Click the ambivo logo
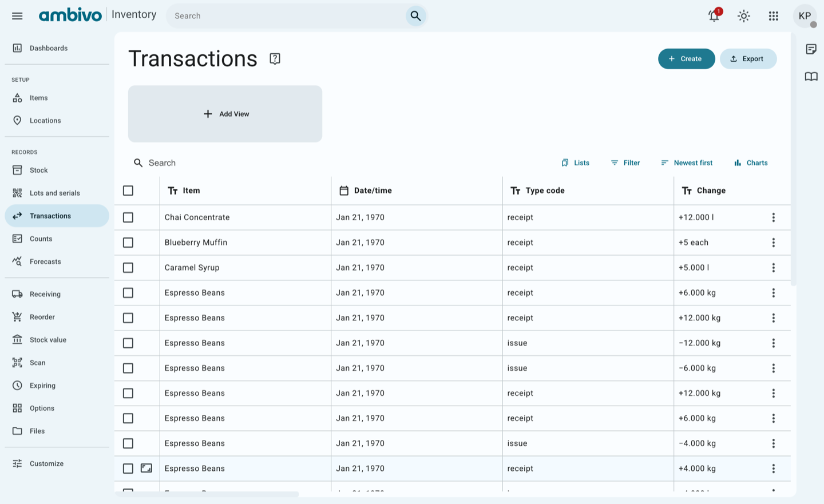 pos(70,15)
